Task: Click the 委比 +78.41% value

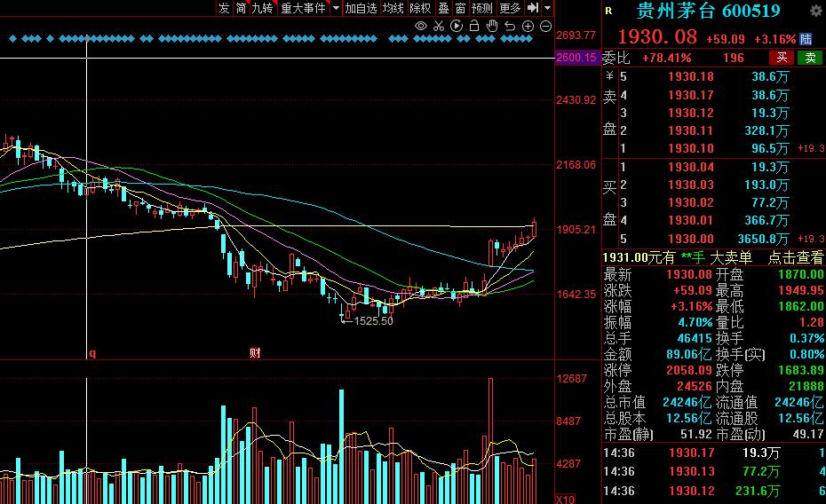Action: pos(666,58)
